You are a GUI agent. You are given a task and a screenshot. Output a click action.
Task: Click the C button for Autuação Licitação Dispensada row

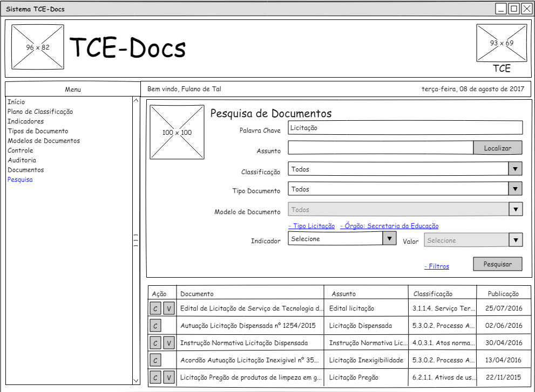point(155,326)
